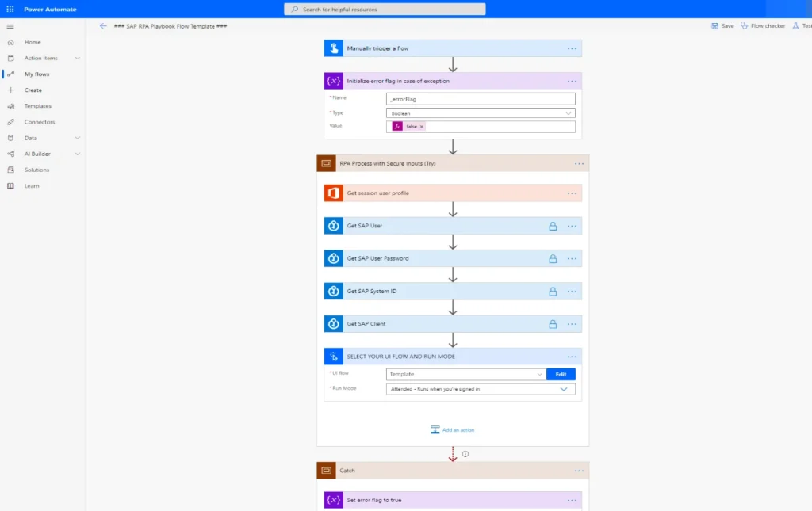812x511 pixels.
Task: Select Create in the sidebar
Action: point(33,90)
